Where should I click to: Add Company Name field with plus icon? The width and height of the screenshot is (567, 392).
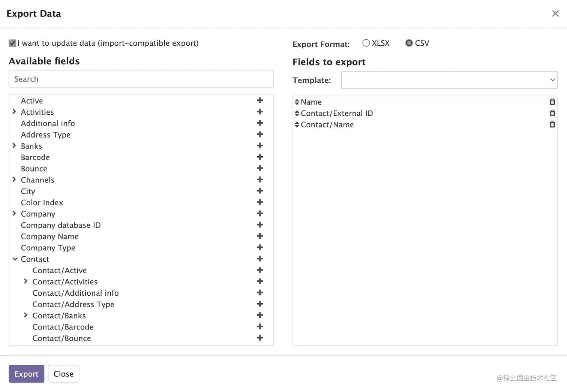(x=260, y=236)
